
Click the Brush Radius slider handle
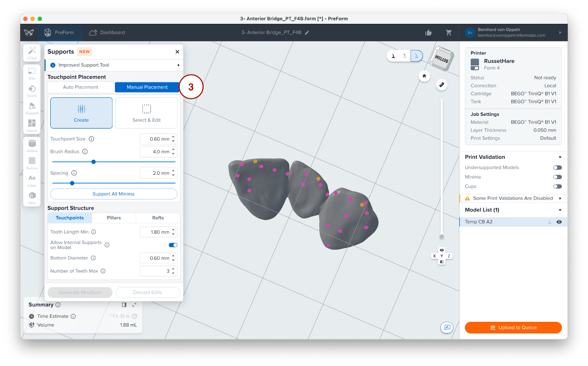[93, 162]
